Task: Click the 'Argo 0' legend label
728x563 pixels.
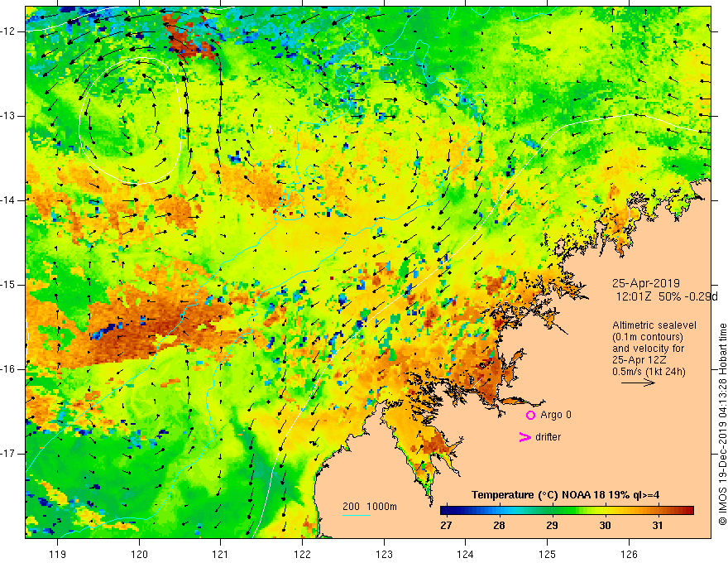Action: tap(556, 415)
